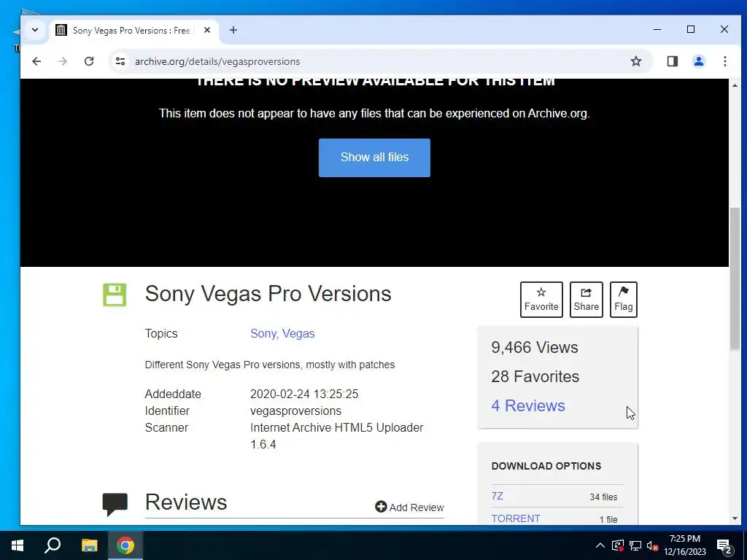Open Windows taskbar search
747x560 pixels.
53,545
